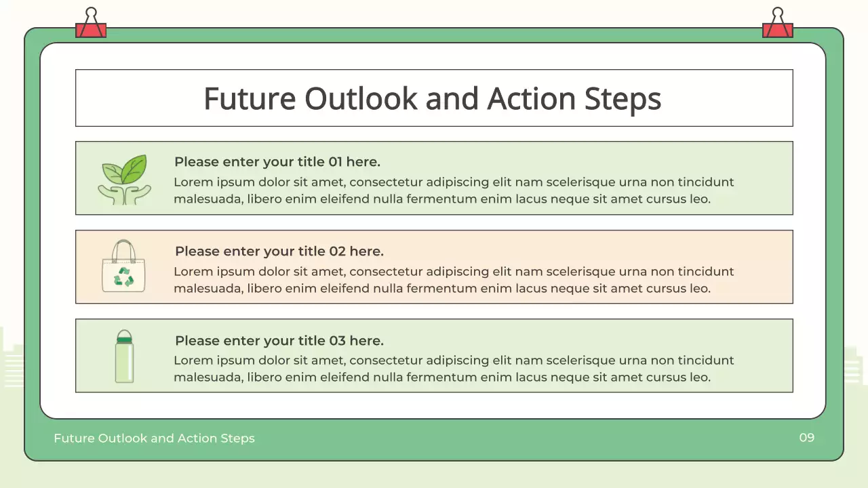The height and width of the screenshot is (488, 868).
Task: Select 'Please enter your title 02 here' text
Action: pyautogui.click(x=279, y=251)
